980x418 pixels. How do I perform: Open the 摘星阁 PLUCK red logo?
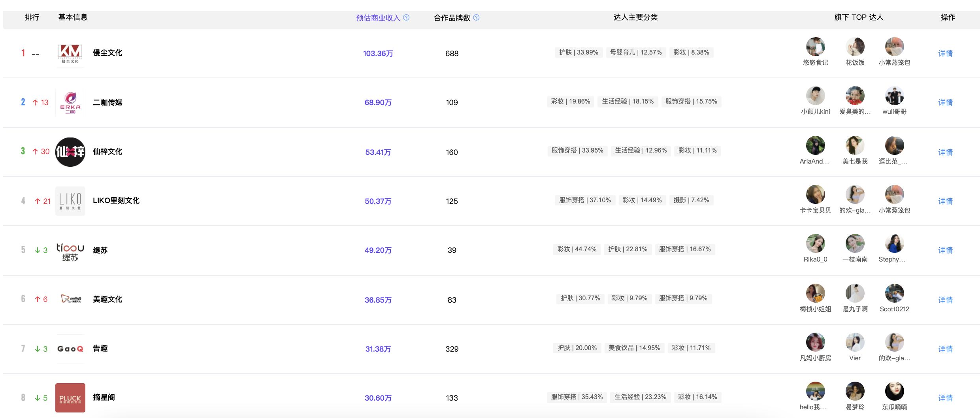click(70, 398)
